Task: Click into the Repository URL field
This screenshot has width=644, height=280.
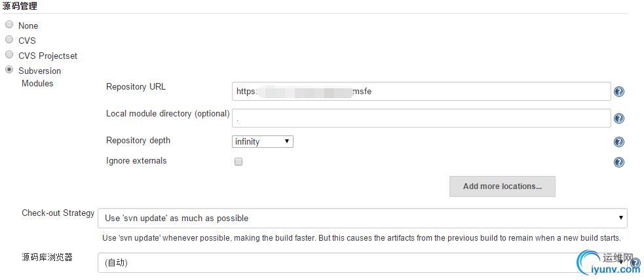Action: (x=421, y=92)
